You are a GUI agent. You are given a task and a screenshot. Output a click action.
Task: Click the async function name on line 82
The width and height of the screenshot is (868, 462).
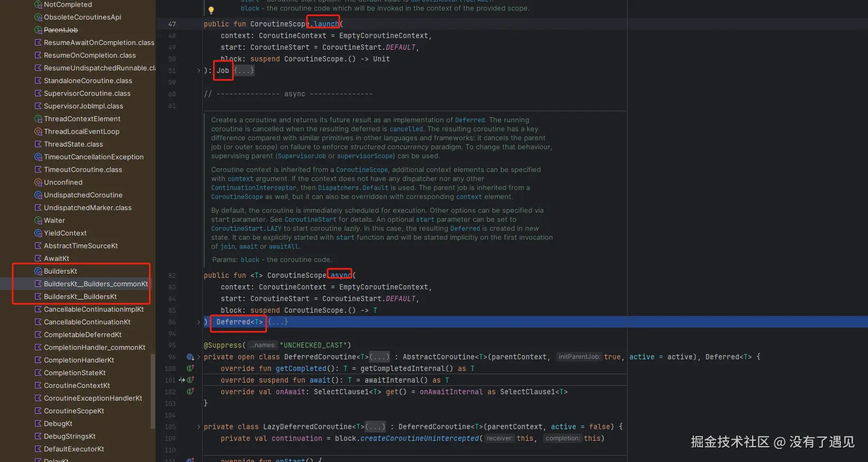341,275
